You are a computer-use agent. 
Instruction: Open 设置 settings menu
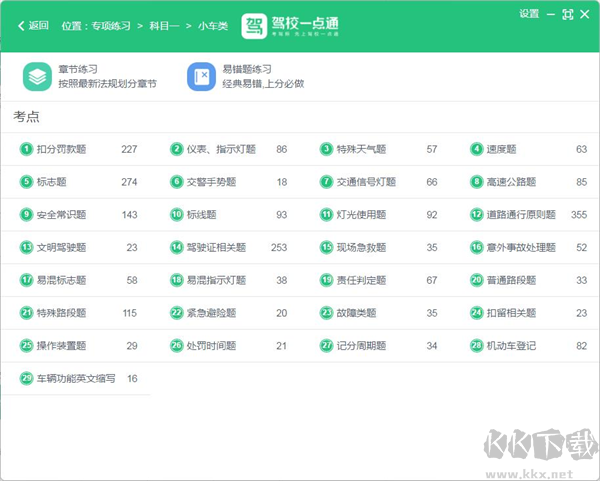click(529, 14)
